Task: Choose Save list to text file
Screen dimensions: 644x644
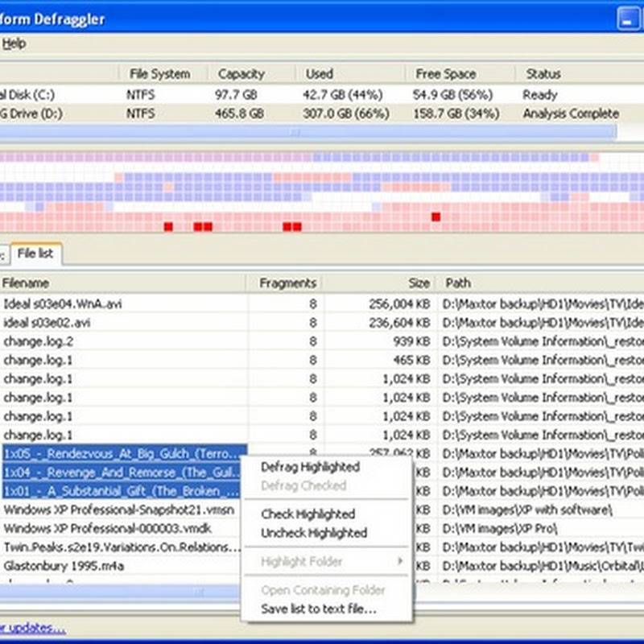Action: tap(319, 609)
